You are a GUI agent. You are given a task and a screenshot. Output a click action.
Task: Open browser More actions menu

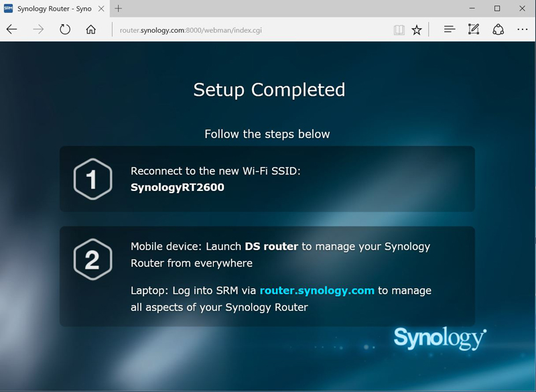tap(523, 29)
